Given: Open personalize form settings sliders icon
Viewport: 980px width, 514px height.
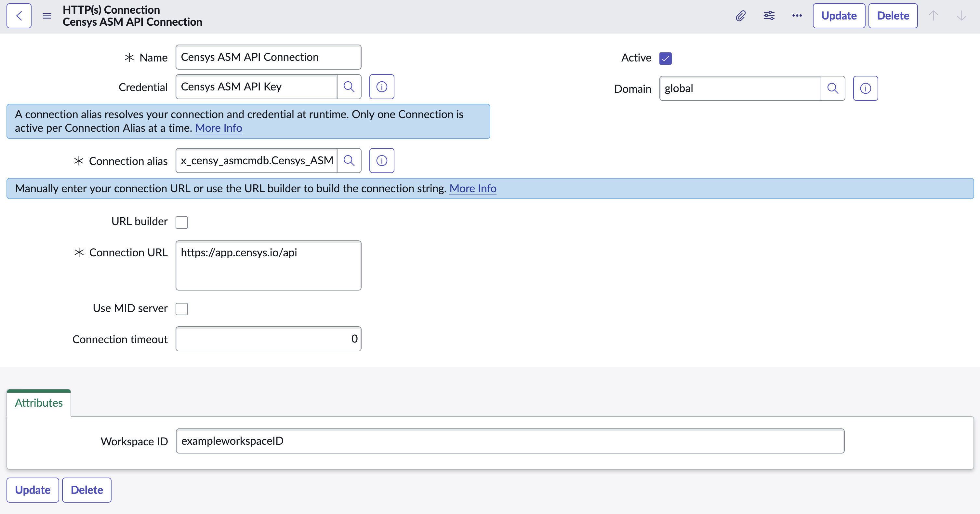Looking at the screenshot, I should (769, 16).
